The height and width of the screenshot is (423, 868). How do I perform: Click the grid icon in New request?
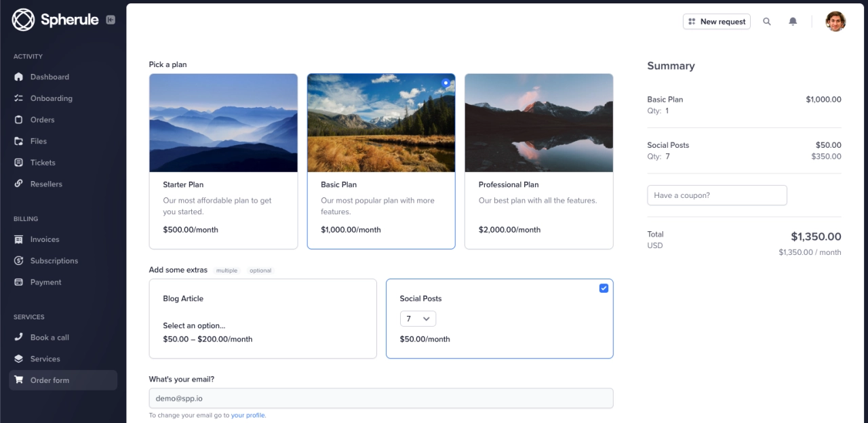pos(692,22)
